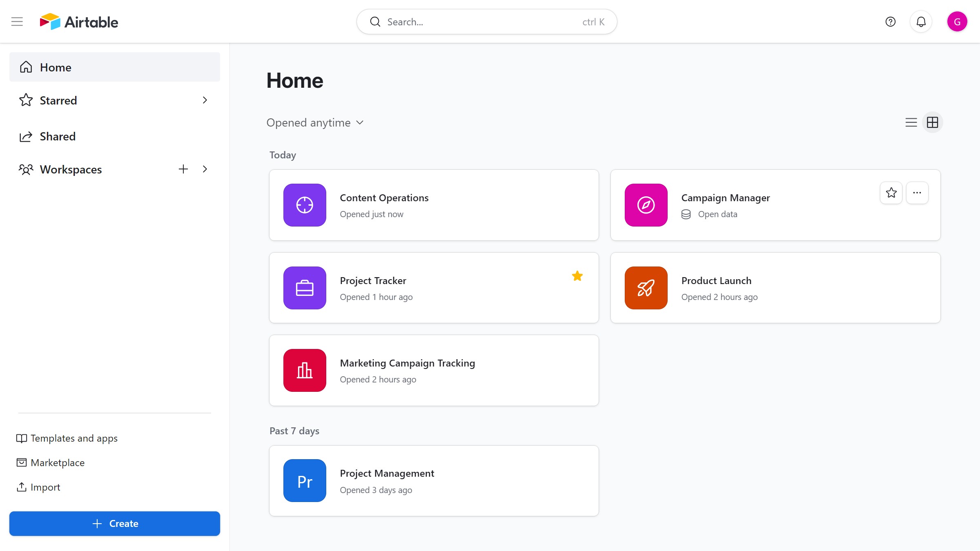Screen dimensions: 980x551
Task: Go to Home in sidebar
Action: pos(115,67)
